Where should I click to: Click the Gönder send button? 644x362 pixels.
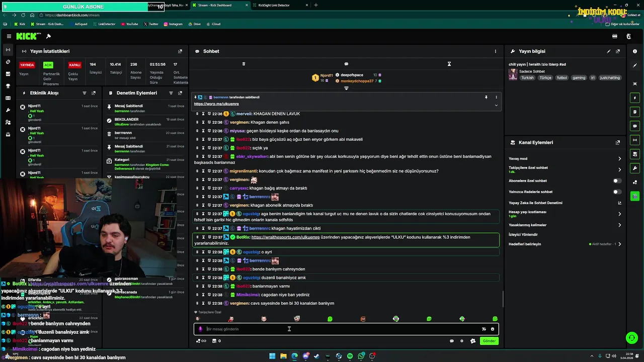pos(489,341)
